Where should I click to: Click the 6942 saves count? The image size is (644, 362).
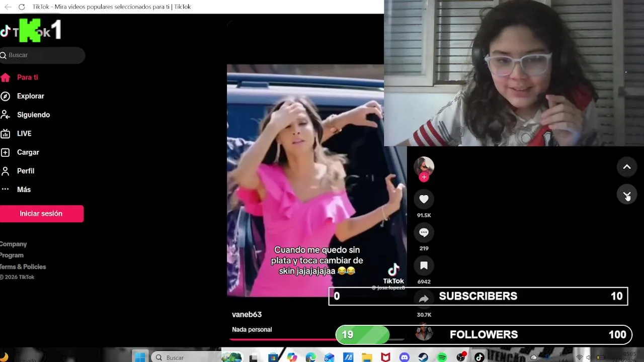(424, 282)
